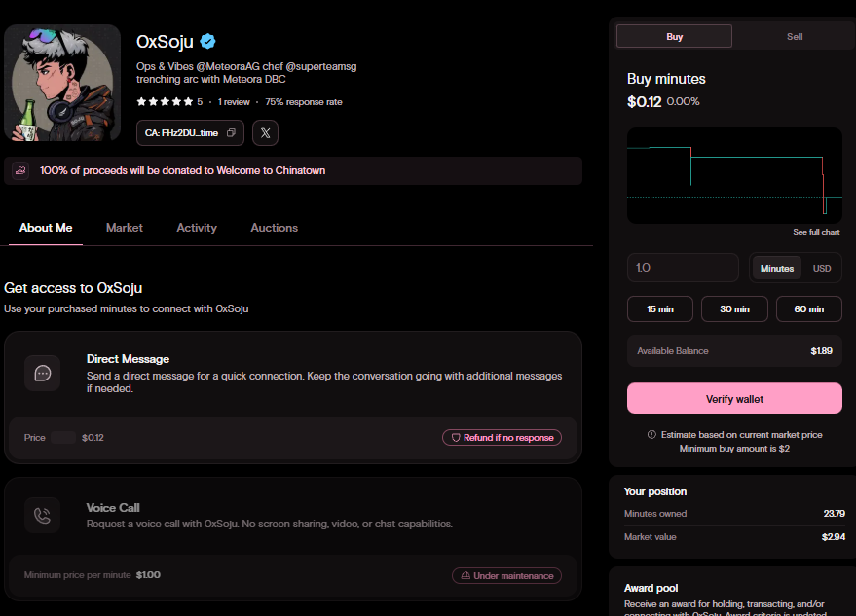
Task: Click the info icon beside Estimate note
Action: pyautogui.click(x=651, y=435)
